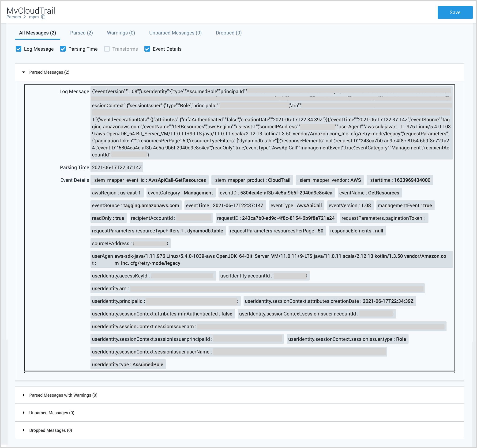
Task: Select the Unparsed Messages (0) tab
Action: point(175,33)
